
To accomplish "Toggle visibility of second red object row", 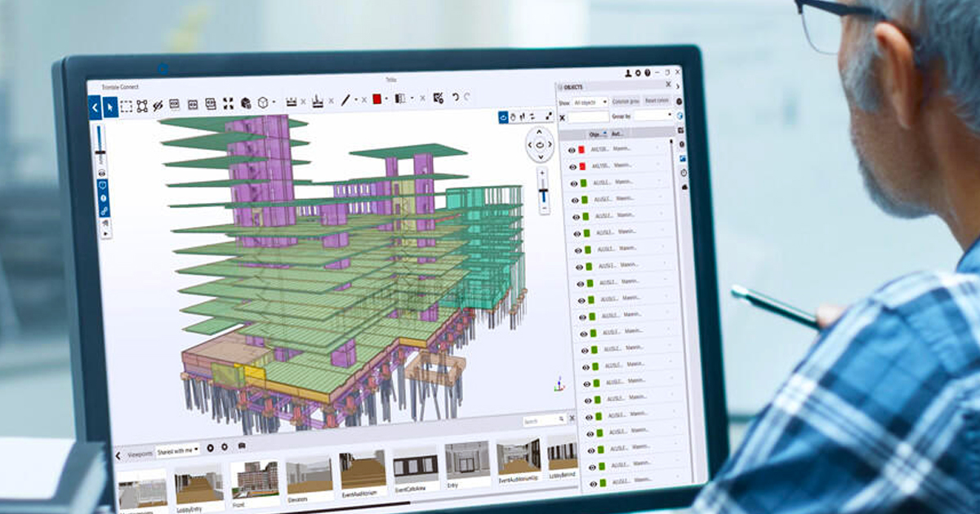I will pos(573,166).
